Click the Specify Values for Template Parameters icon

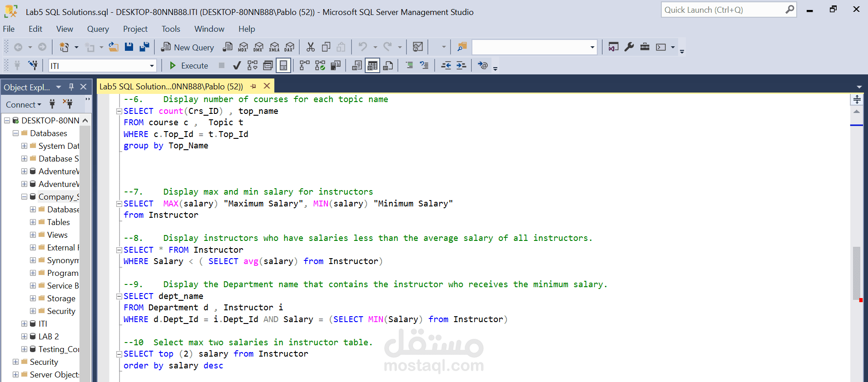(x=483, y=66)
